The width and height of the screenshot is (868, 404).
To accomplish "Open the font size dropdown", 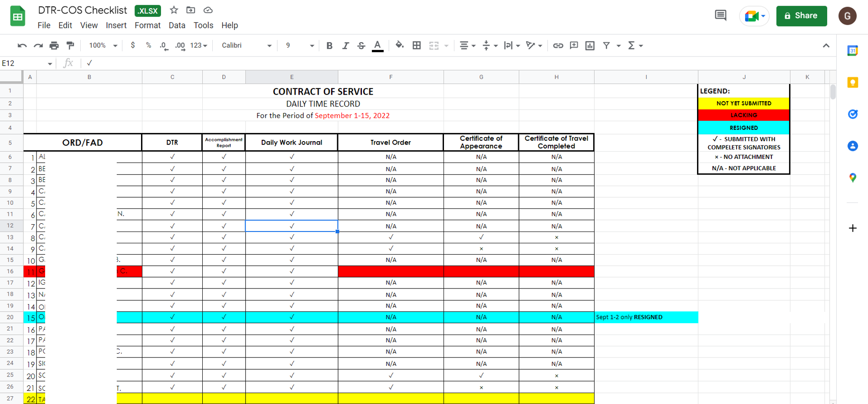I will tap(299, 45).
